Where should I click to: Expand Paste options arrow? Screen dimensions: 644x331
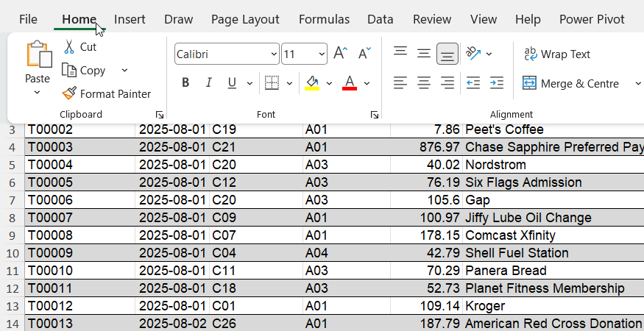[37, 92]
